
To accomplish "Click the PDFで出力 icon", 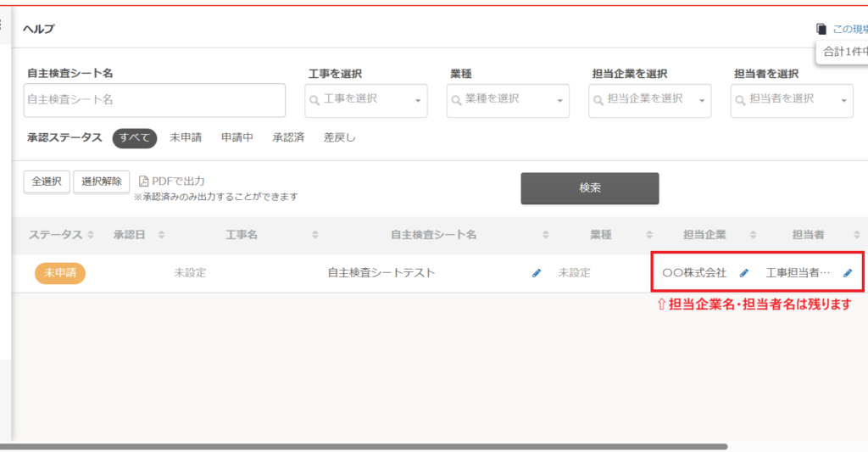I will point(144,181).
